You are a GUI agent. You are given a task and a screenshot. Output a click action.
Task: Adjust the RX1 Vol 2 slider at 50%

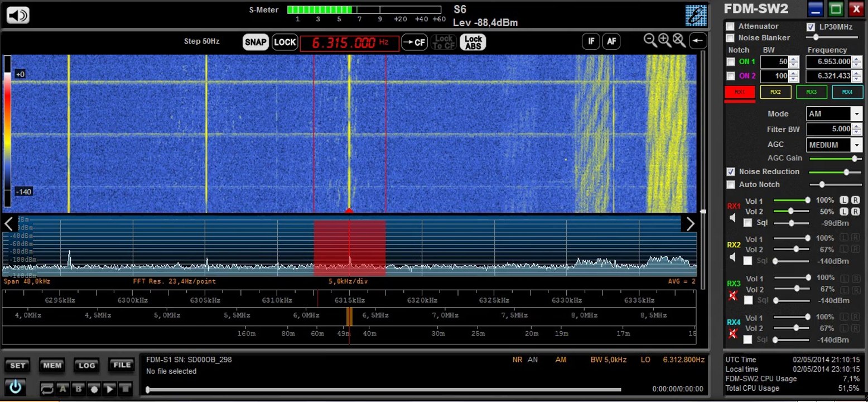pyautogui.click(x=791, y=211)
